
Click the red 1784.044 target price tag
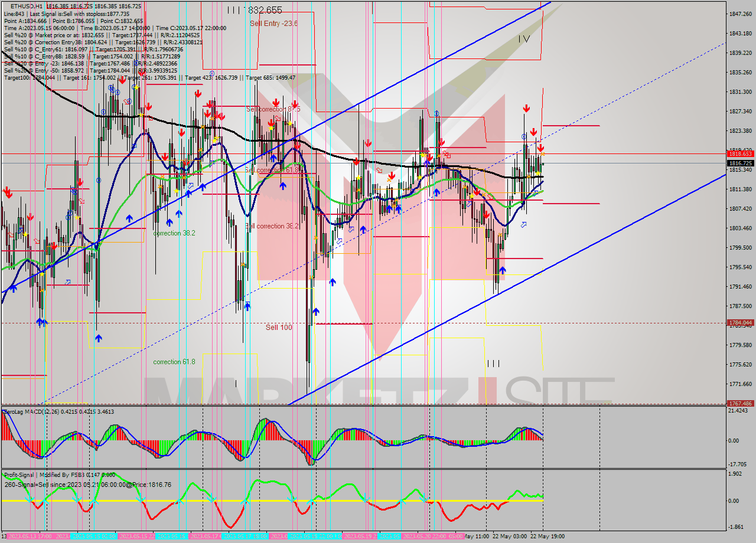click(x=740, y=323)
